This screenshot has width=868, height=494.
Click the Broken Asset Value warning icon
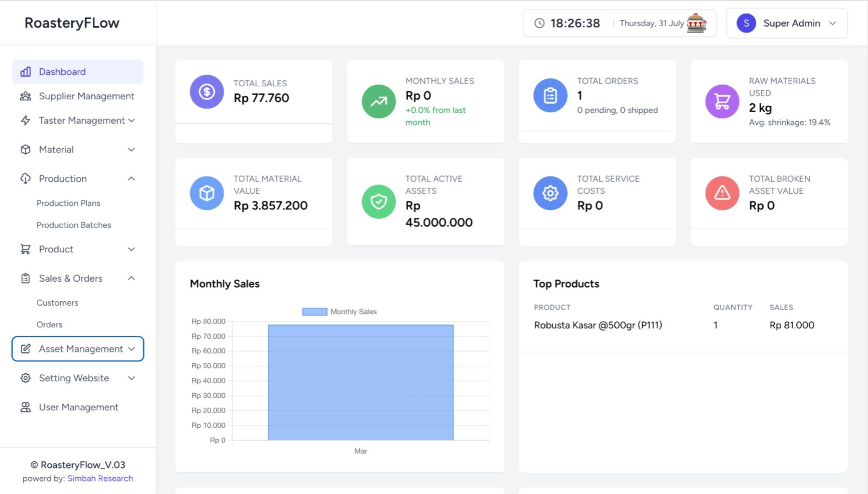click(x=721, y=193)
